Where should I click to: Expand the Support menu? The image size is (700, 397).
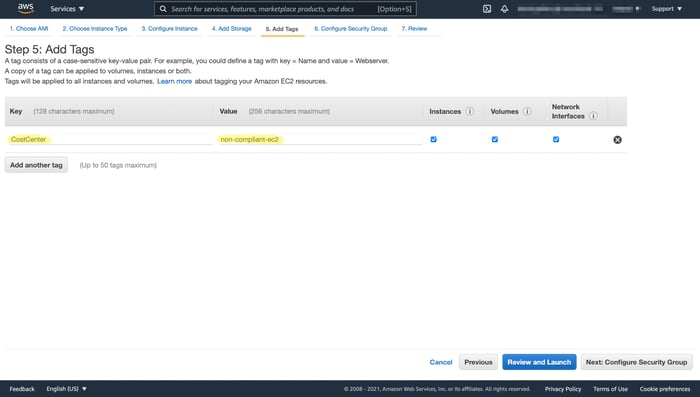[667, 8]
